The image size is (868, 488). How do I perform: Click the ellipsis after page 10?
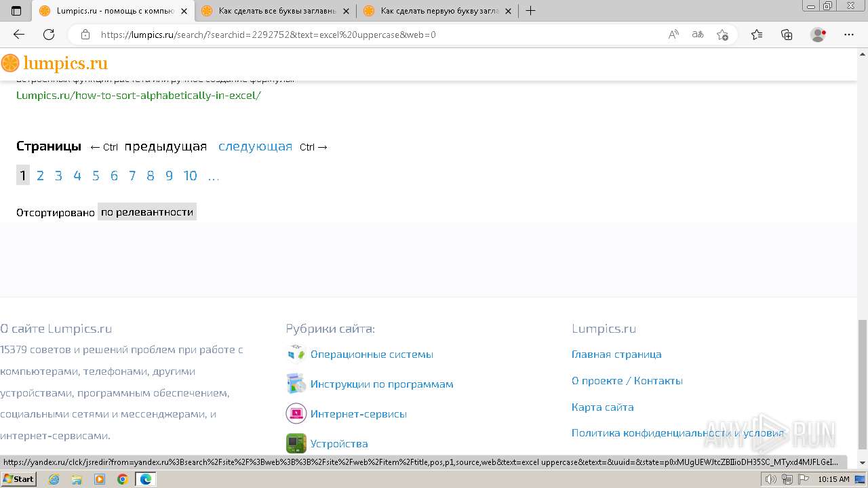point(214,177)
